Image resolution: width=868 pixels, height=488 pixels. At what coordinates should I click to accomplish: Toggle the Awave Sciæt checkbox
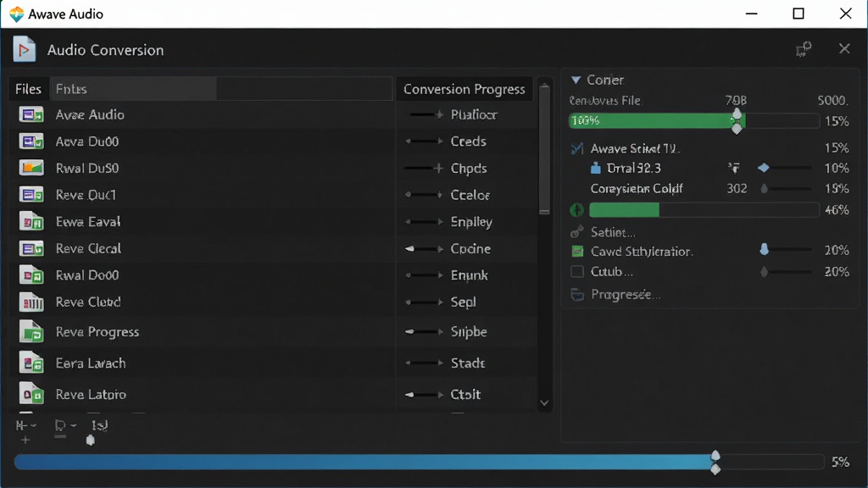click(576, 148)
